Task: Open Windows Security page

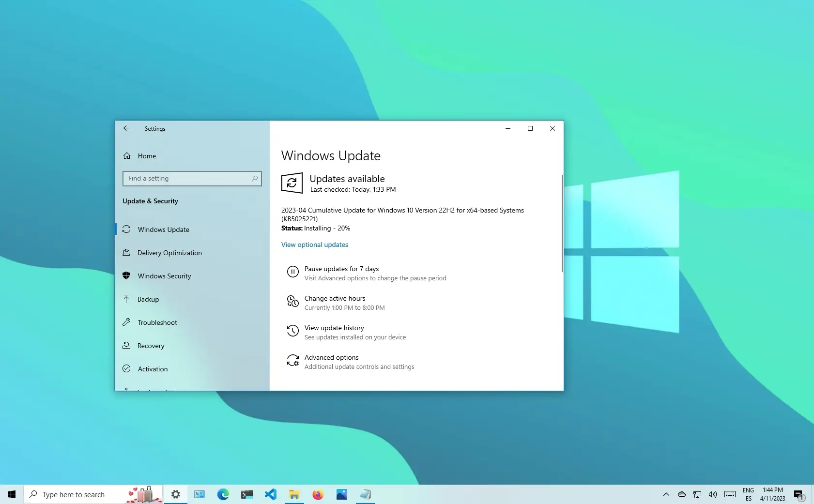Action: point(164,276)
